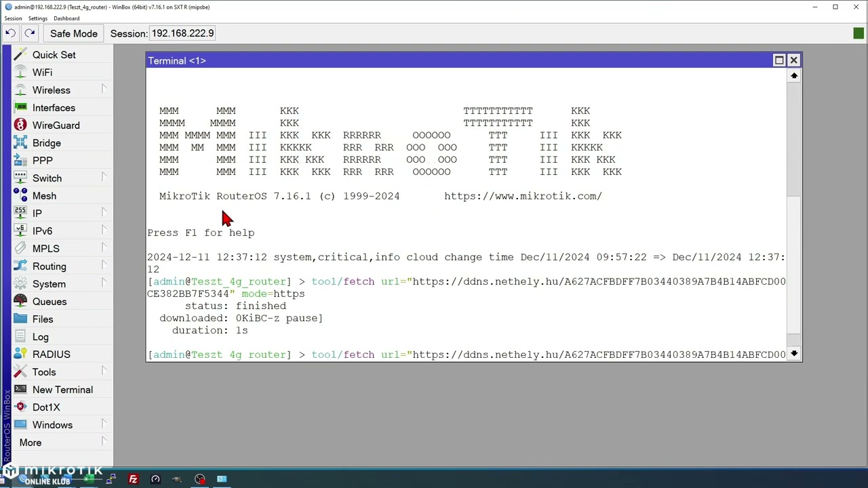The height and width of the screenshot is (488, 868).
Task: Close the Terminal <1> window
Action: 793,60
